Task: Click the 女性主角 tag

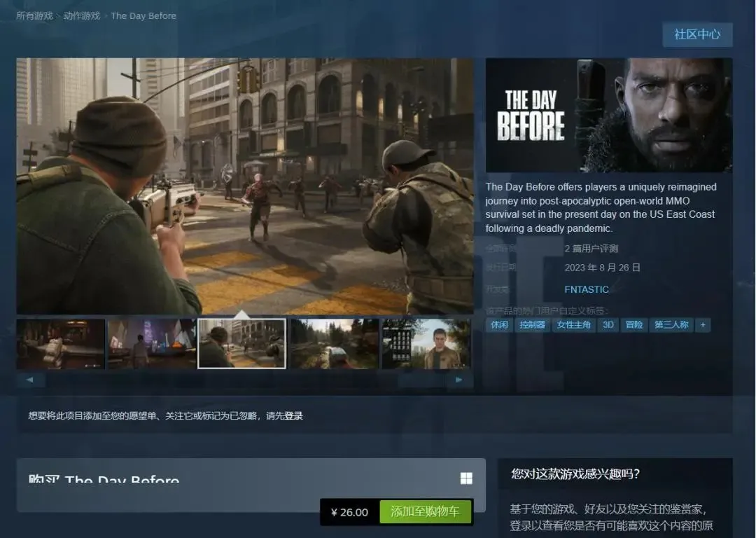Action: tap(574, 325)
